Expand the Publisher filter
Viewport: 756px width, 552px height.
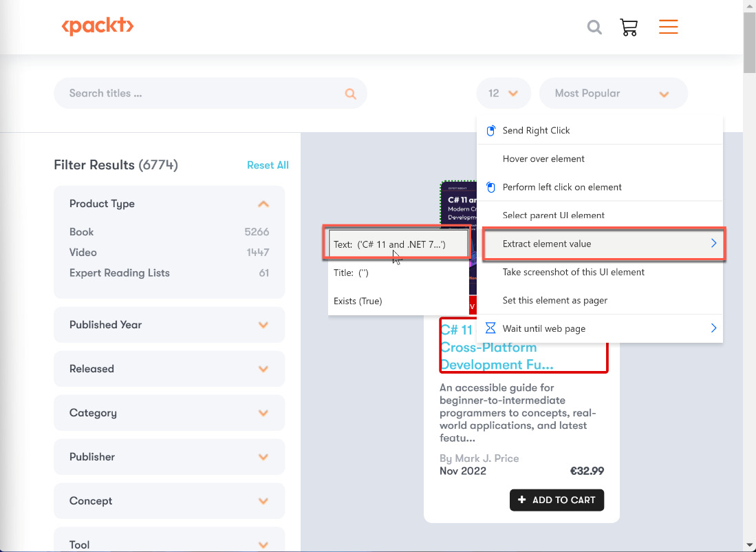click(x=263, y=457)
